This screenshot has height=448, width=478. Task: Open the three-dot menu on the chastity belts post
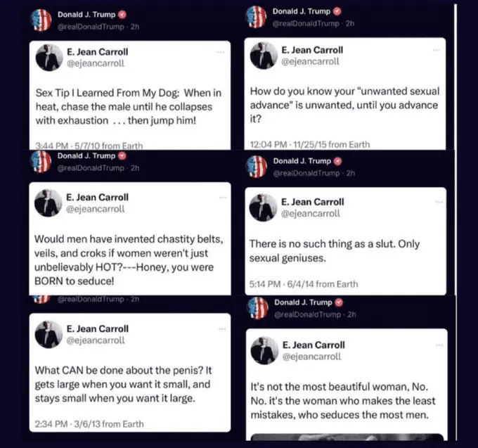point(221,198)
